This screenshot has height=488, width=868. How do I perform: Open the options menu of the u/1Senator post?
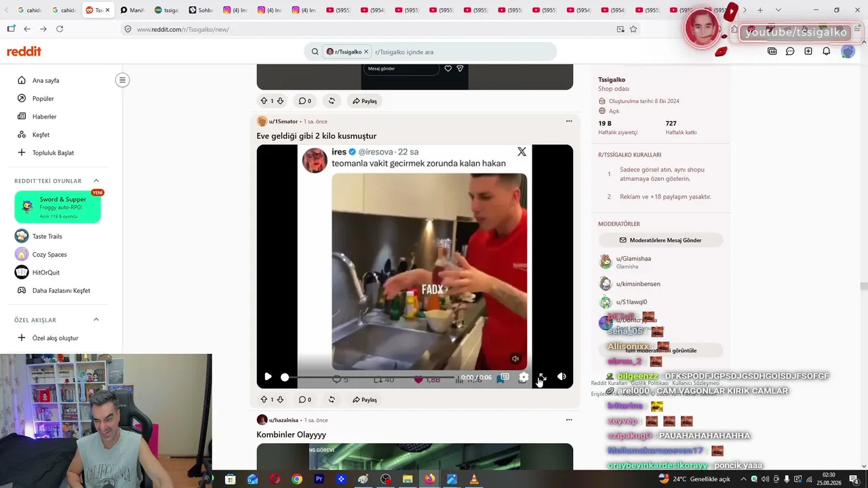tap(569, 121)
